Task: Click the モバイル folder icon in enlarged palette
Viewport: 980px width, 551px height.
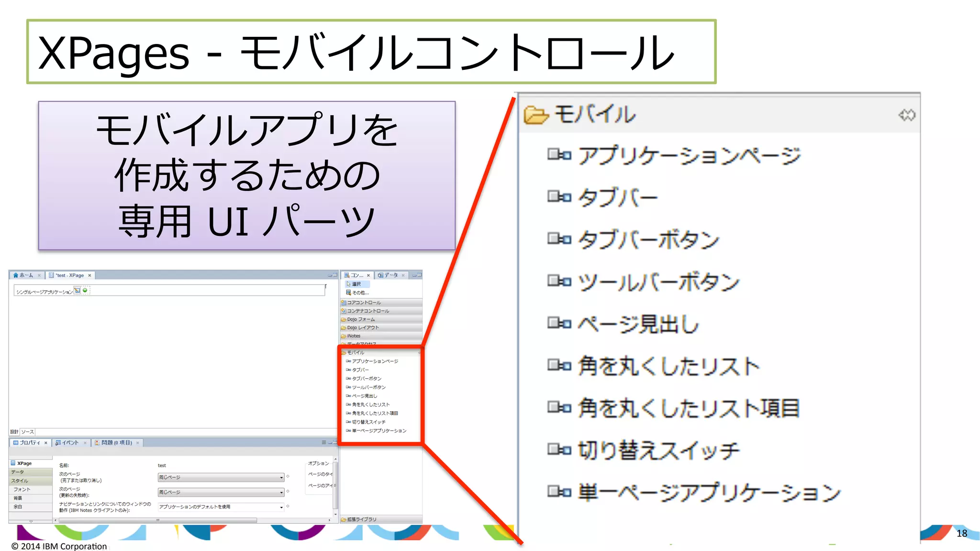Action: pos(536,115)
